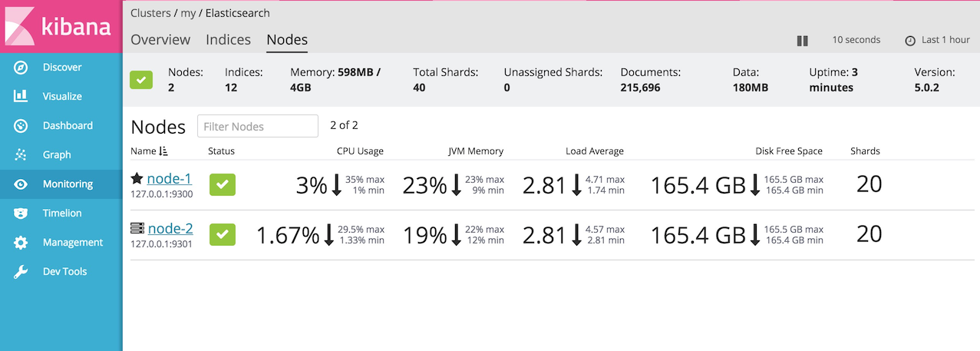Open the Last 1 hour time picker
This screenshot has height=351, width=980.
[937, 41]
